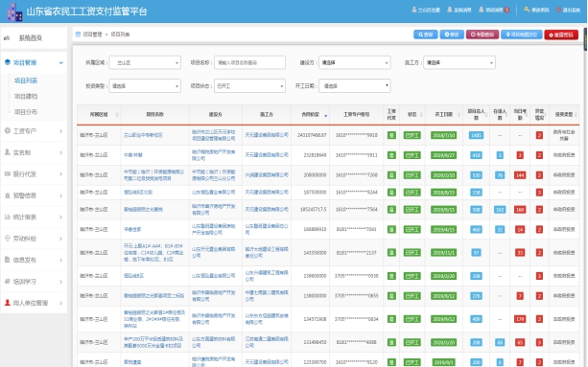The image size is (588, 367).
Task: Click the 项目名称 column header
Action: pyautogui.click(x=154, y=115)
